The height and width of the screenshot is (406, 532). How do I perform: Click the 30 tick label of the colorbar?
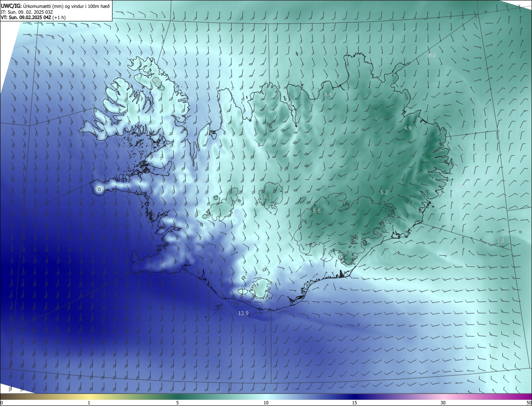[443, 403]
